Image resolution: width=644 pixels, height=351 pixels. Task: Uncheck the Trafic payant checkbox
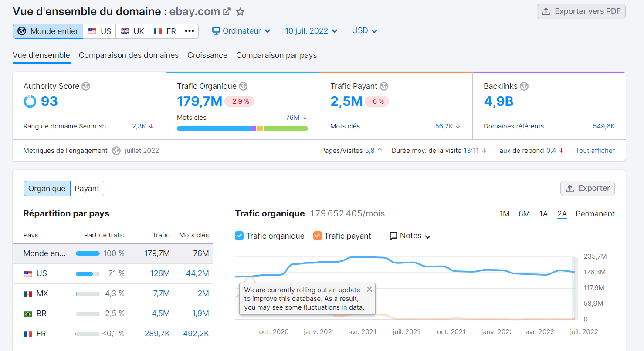click(318, 236)
